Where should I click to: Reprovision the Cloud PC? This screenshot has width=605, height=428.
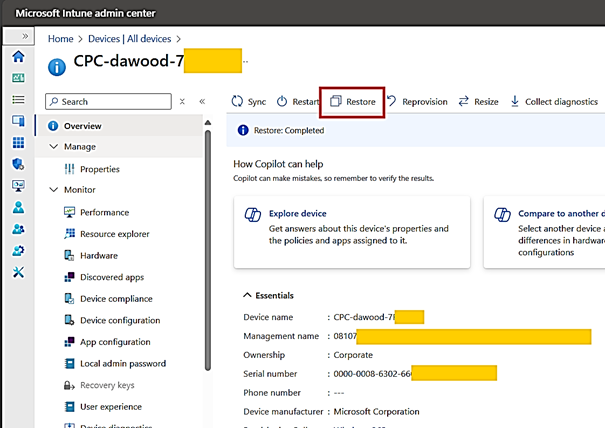(x=417, y=102)
